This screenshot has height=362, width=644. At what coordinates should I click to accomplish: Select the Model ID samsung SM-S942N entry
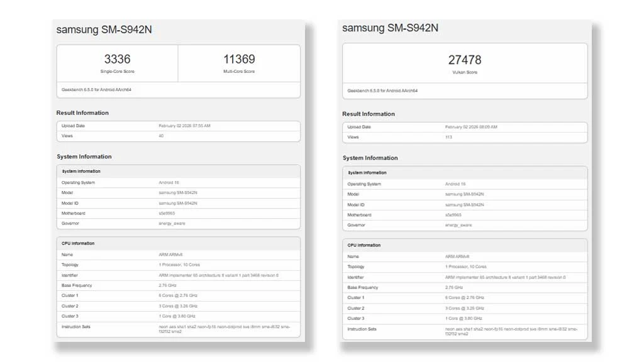tap(178, 202)
